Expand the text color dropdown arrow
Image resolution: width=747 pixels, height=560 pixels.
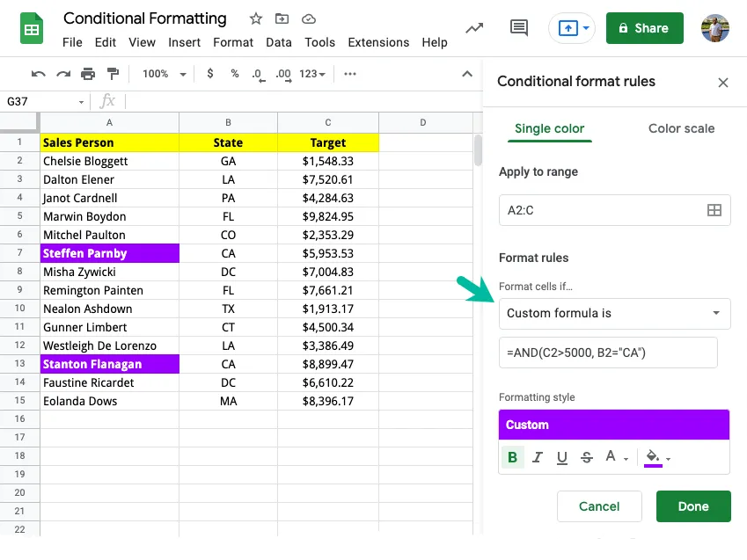pos(626,460)
